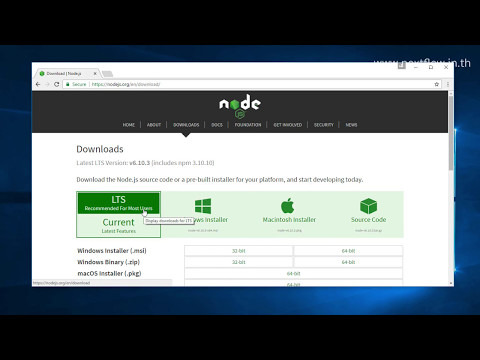480x360 pixels.
Task: Open the NEWS nav item
Action: click(x=351, y=125)
